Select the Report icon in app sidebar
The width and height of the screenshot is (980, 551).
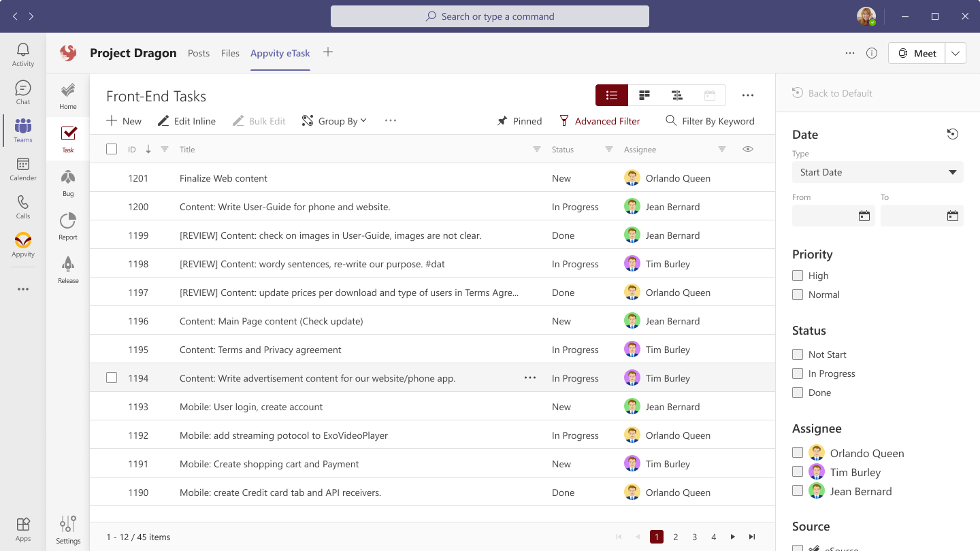67,224
